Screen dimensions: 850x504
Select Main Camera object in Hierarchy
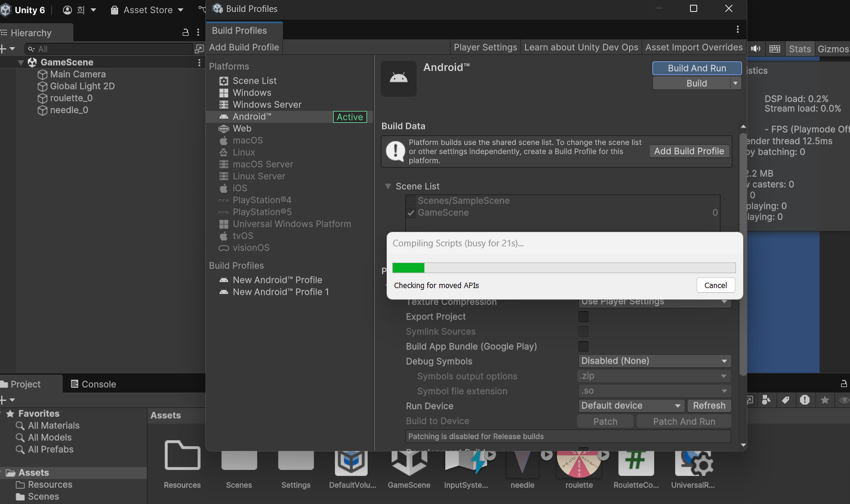78,74
